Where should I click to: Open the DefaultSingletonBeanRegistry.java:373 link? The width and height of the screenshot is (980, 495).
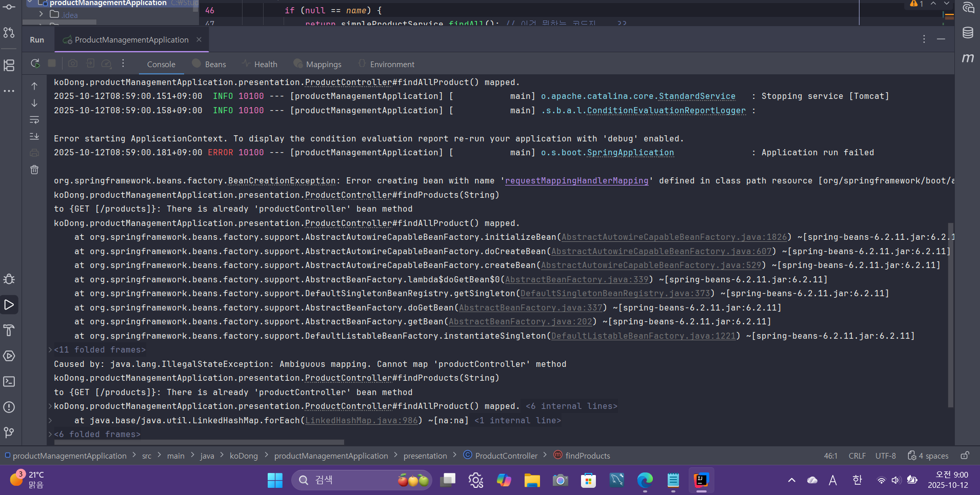pos(615,294)
